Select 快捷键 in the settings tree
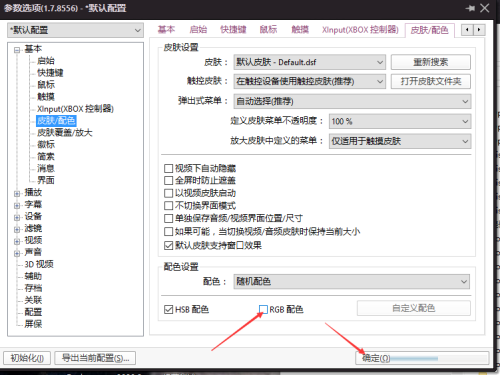500x375 pixels. (50, 73)
